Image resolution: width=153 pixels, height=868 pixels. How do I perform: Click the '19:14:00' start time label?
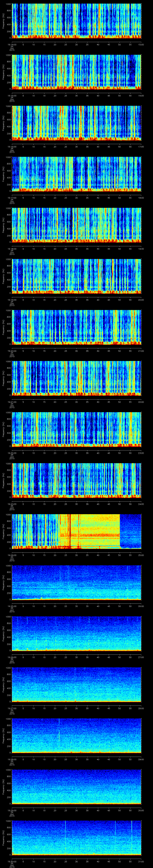12,44
